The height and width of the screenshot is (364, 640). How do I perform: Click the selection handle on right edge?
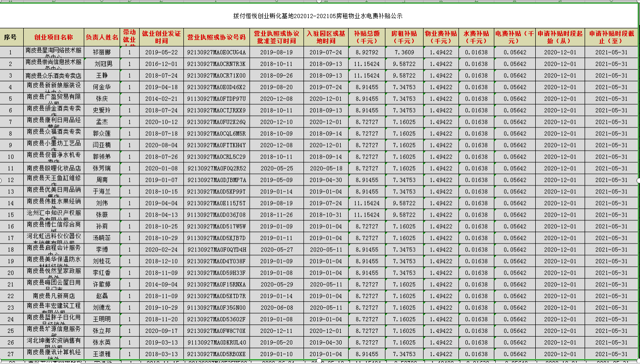638,180
